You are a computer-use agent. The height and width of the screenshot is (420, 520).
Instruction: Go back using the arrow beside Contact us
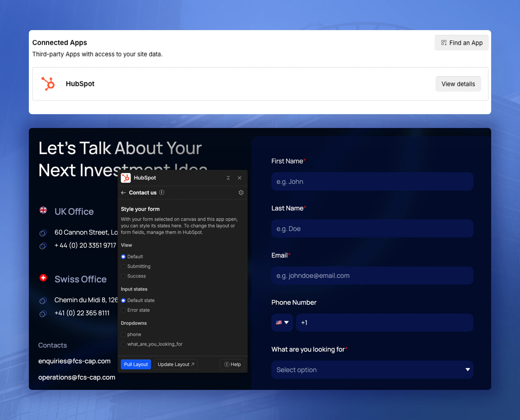pyautogui.click(x=123, y=193)
